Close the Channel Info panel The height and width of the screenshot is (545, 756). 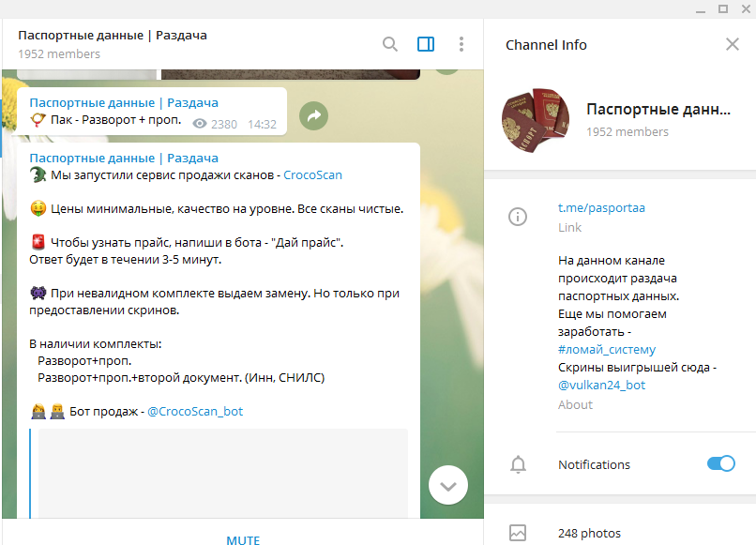coord(733,44)
